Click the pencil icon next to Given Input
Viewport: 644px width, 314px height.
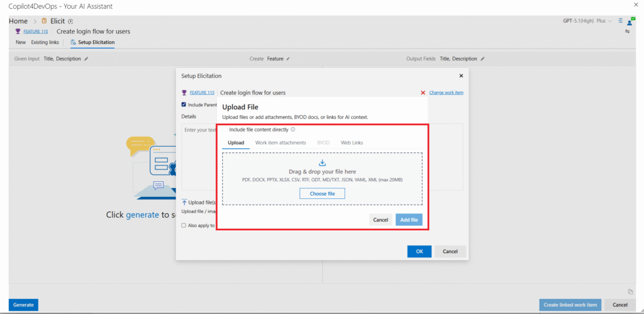click(87, 59)
